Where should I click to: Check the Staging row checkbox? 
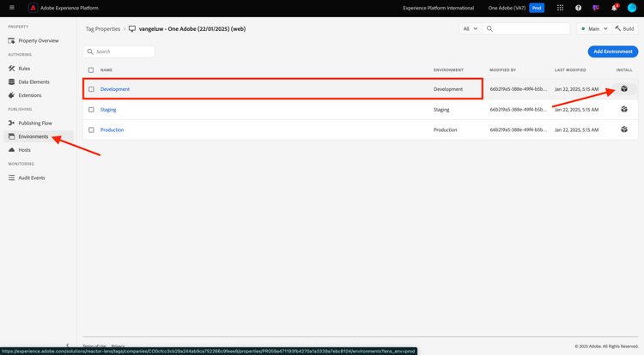click(x=91, y=110)
